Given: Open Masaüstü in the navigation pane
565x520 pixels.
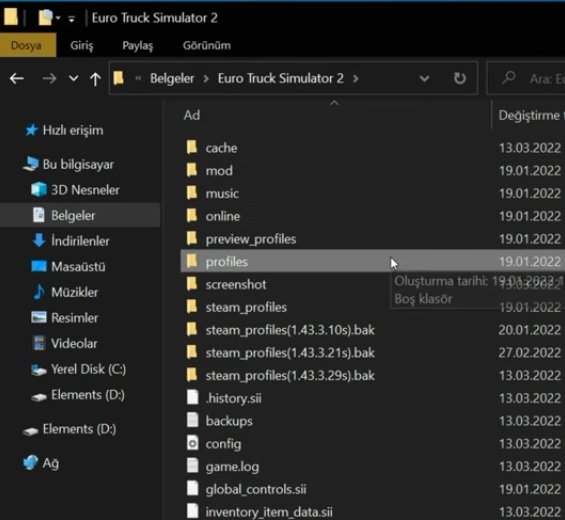Looking at the screenshot, I should [x=78, y=267].
